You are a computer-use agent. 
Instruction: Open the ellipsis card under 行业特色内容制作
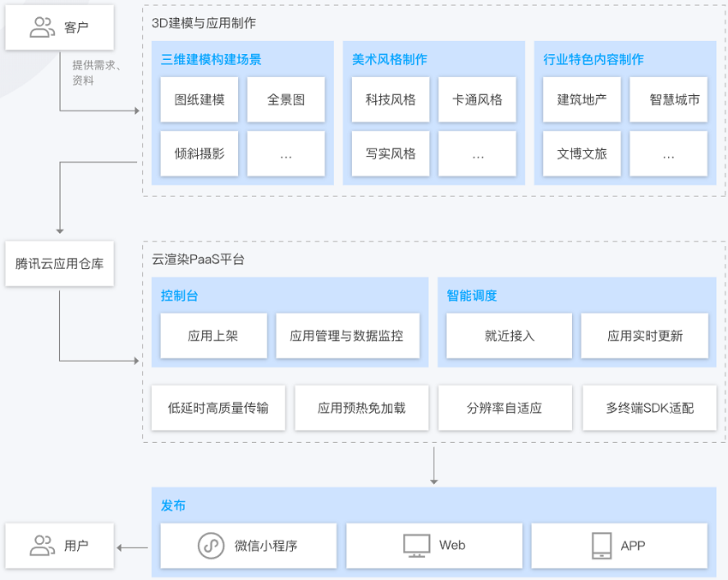pyautogui.click(x=669, y=153)
